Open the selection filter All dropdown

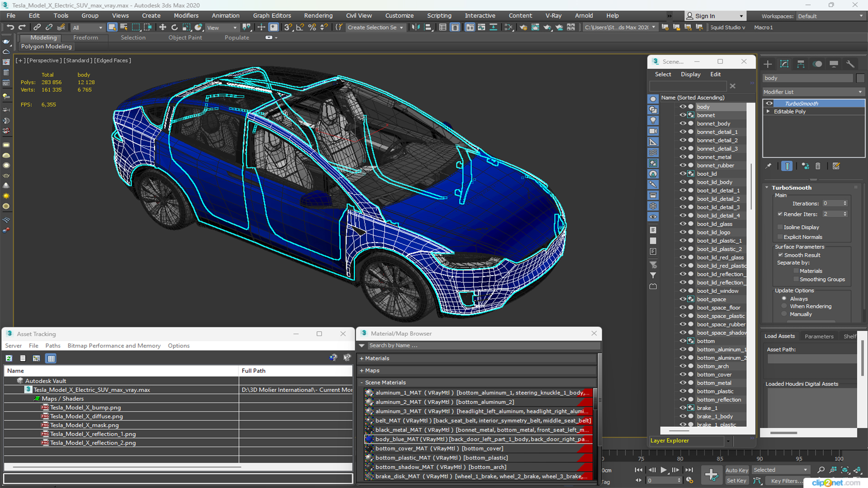coord(88,28)
